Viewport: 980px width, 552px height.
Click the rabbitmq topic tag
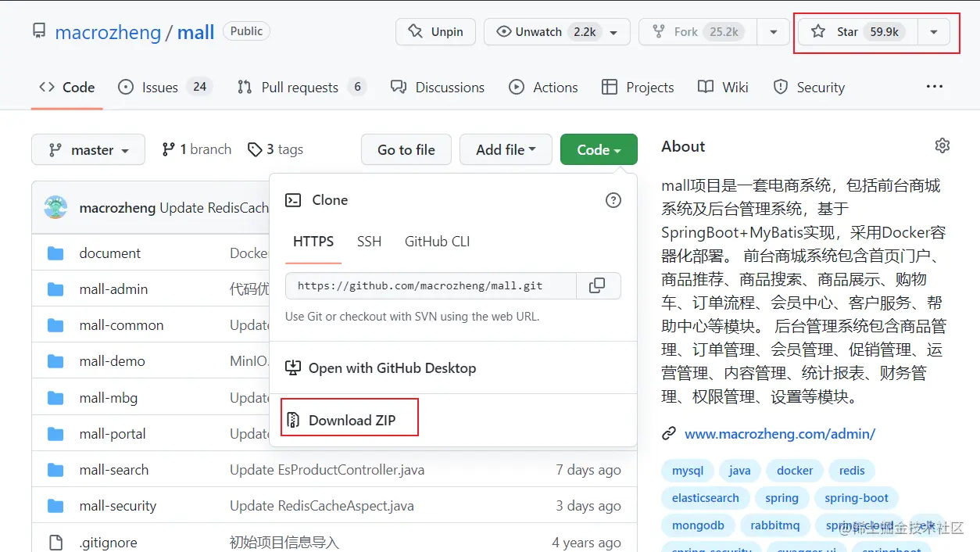[774, 525]
